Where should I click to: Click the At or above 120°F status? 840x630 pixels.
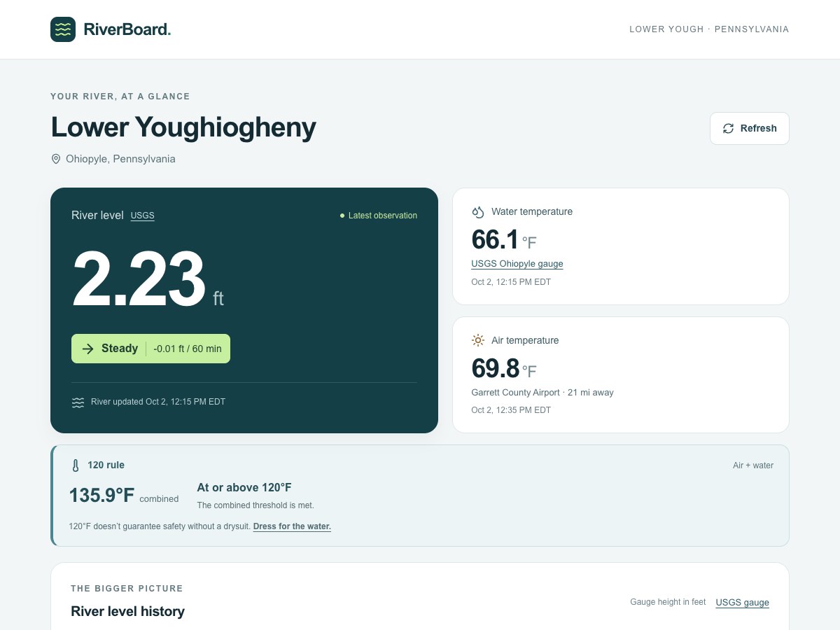[244, 488]
